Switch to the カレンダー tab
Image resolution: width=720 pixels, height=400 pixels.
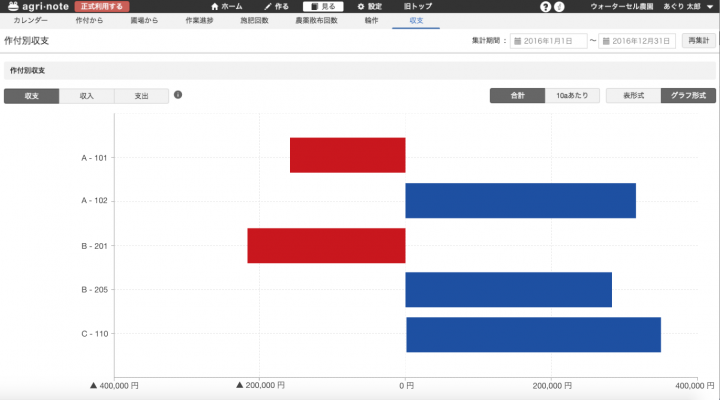(30, 21)
